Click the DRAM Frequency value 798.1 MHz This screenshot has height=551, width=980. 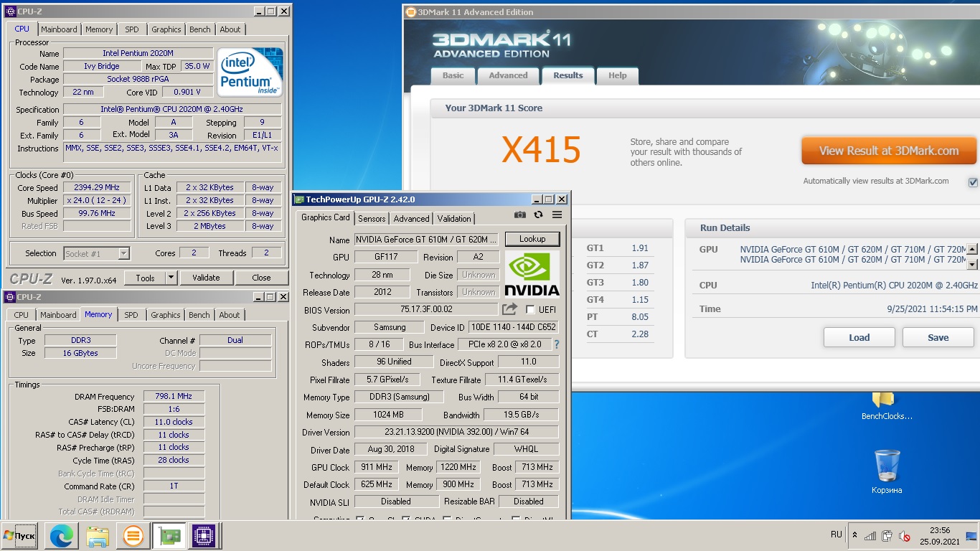tap(174, 397)
